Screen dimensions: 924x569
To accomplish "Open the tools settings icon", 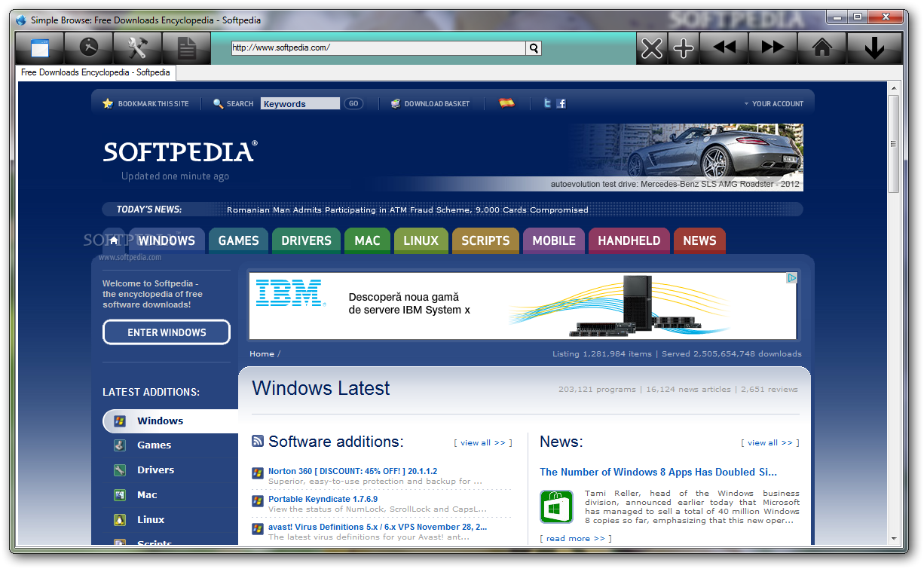I will [x=137, y=48].
